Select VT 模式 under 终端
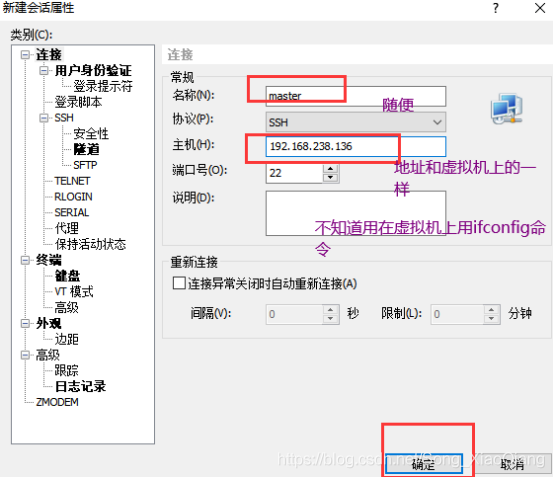This screenshot has width=554, height=478. (x=74, y=292)
